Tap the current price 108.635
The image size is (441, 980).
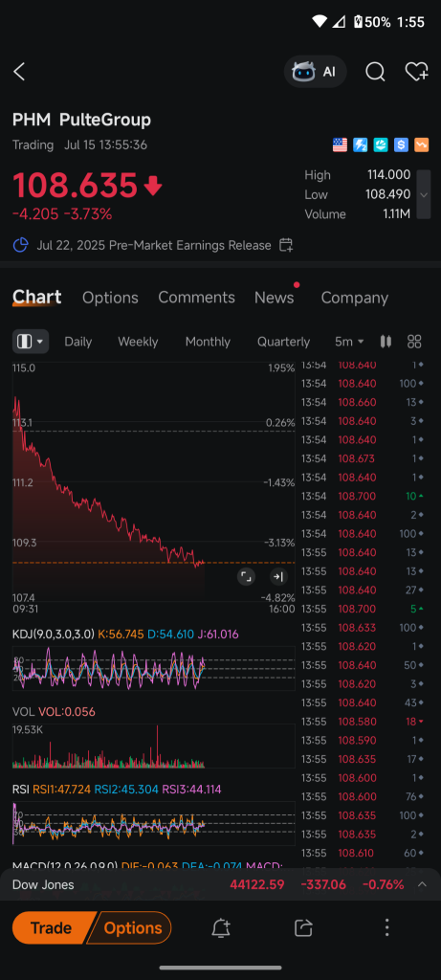[75, 185]
